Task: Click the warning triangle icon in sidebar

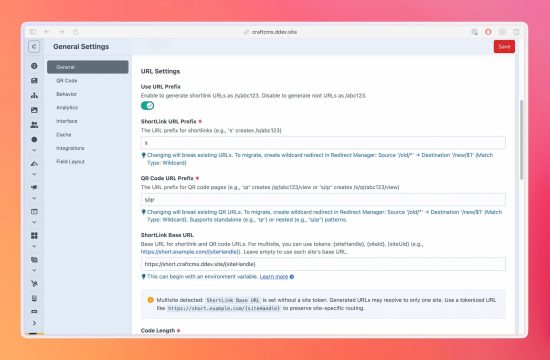Action: coord(34,164)
